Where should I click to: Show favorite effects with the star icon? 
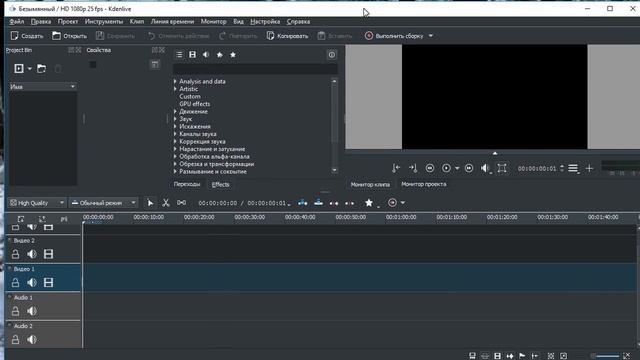(233, 55)
